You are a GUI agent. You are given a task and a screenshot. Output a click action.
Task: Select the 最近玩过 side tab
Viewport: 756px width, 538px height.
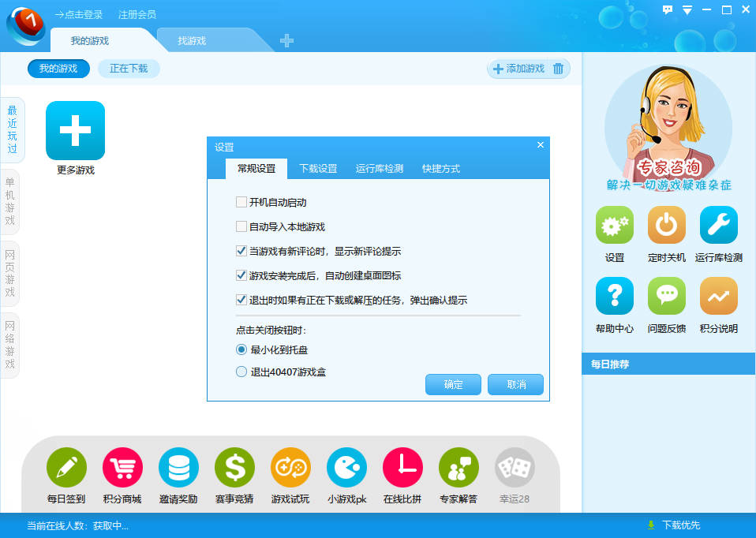point(12,129)
